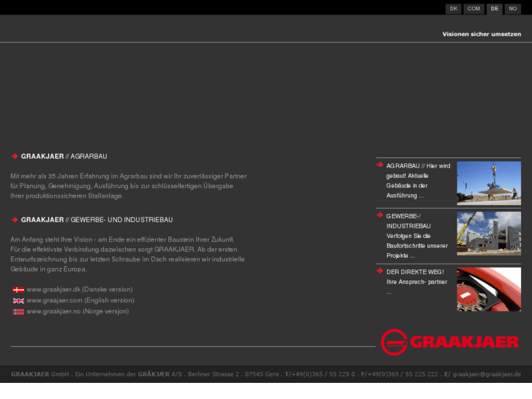
Task: Click the GRAAKJAER logo
Action: point(450,342)
